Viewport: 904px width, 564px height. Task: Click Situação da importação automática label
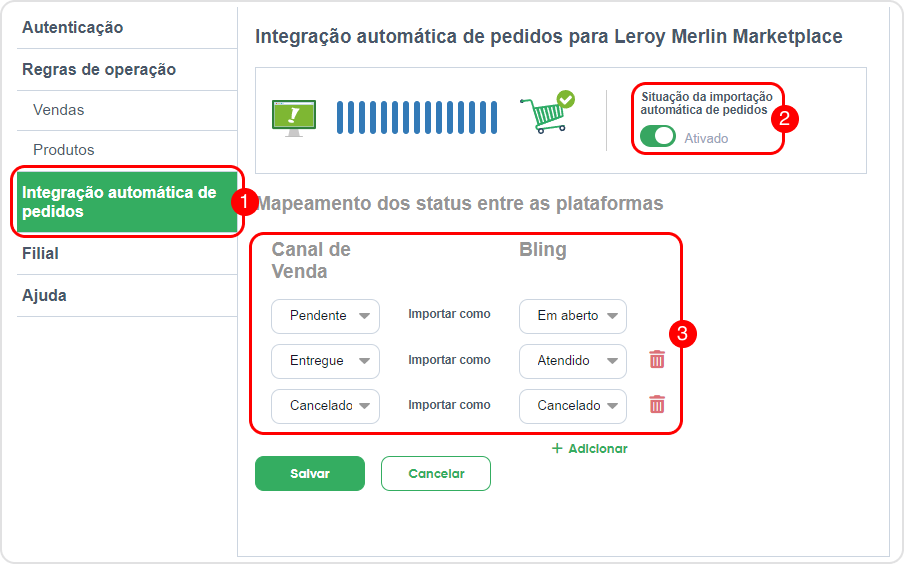tap(706, 103)
